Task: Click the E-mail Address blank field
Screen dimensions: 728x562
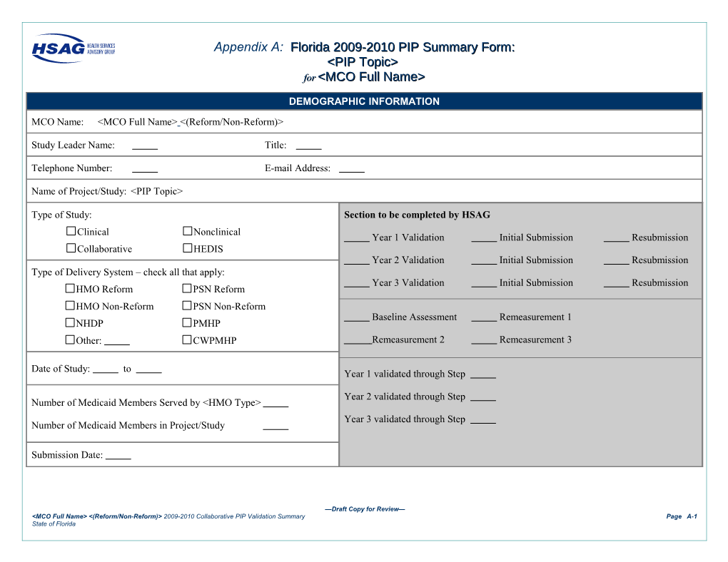Action: pos(351,169)
